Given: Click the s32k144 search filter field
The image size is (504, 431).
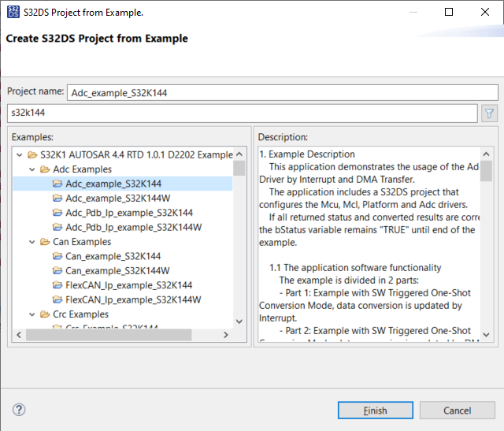Looking at the screenshot, I should point(241,113).
